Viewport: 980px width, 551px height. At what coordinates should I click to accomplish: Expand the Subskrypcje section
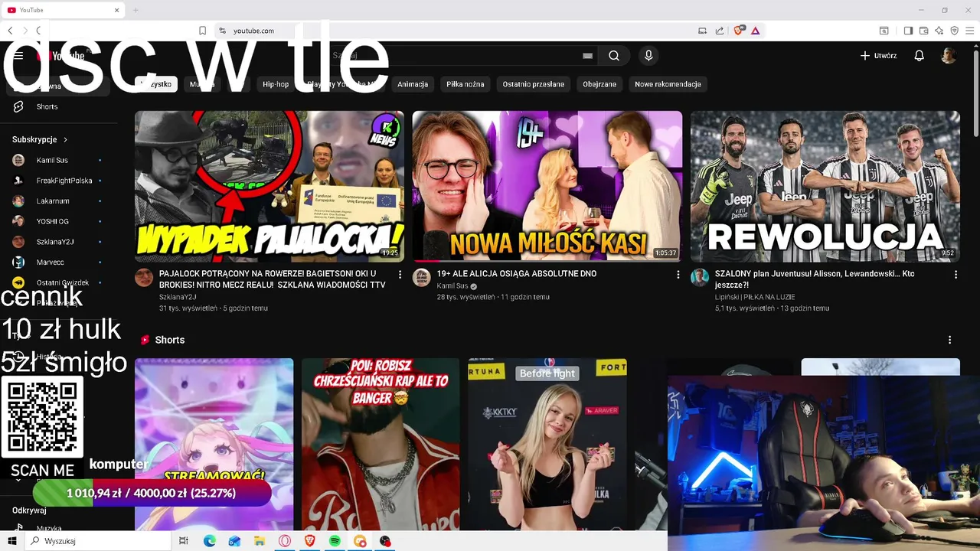coord(40,139)
